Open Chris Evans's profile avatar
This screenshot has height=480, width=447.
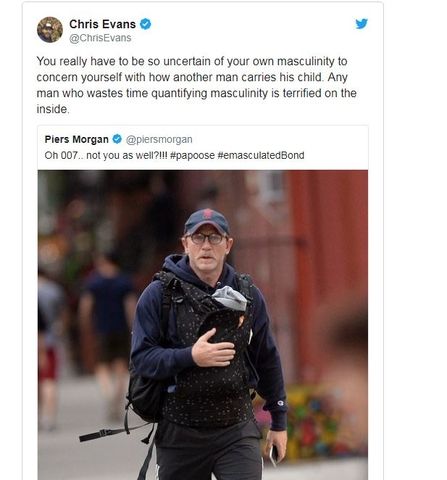[50, 30]
